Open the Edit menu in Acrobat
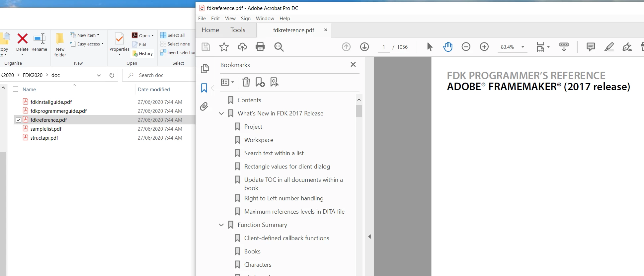Image resolution: width=644 pixels, height=276 pixels. pyautogui.click(x=215, y=19)
